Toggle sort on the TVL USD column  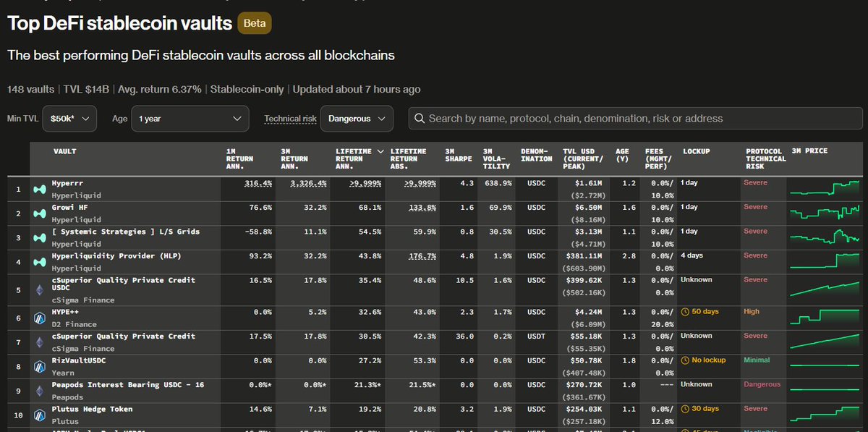coord(582,154)
